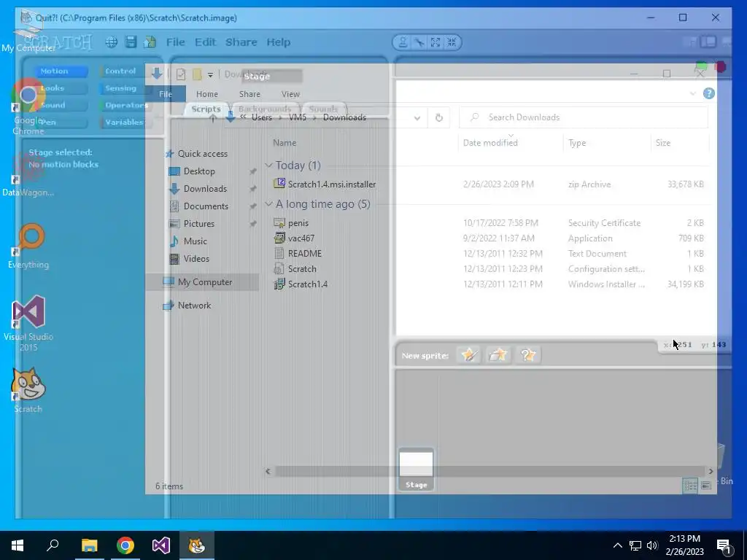Click the Explorer up-one-level arrow
This screenshot has height=560, width=747.
pyautogui.click(x=213, y=117)
